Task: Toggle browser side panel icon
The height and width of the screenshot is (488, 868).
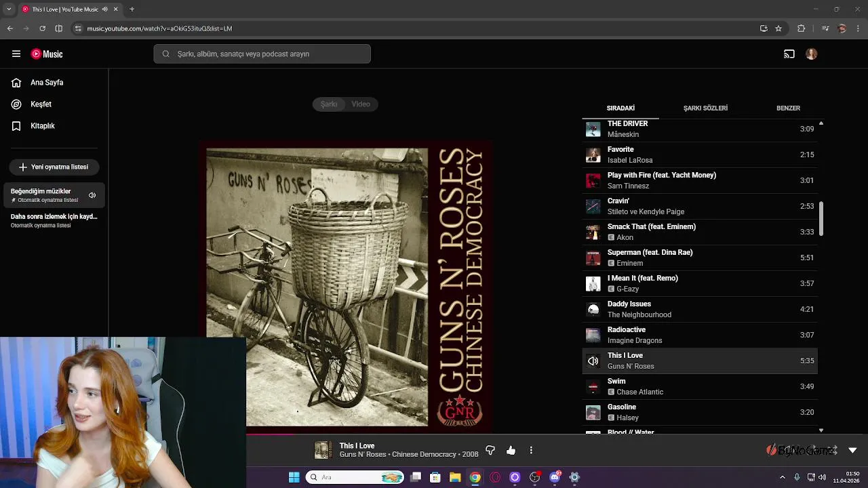Action: point(59,28)
